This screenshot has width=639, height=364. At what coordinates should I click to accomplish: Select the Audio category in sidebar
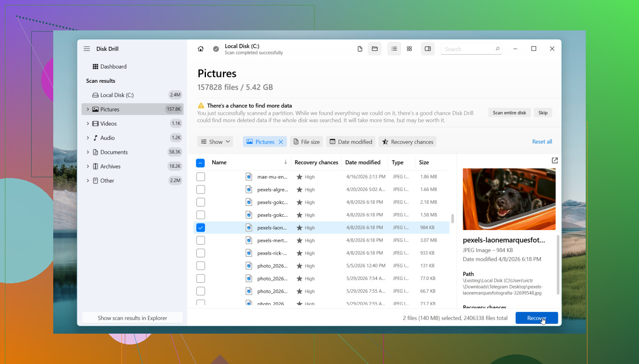click(x=132, y=138)
